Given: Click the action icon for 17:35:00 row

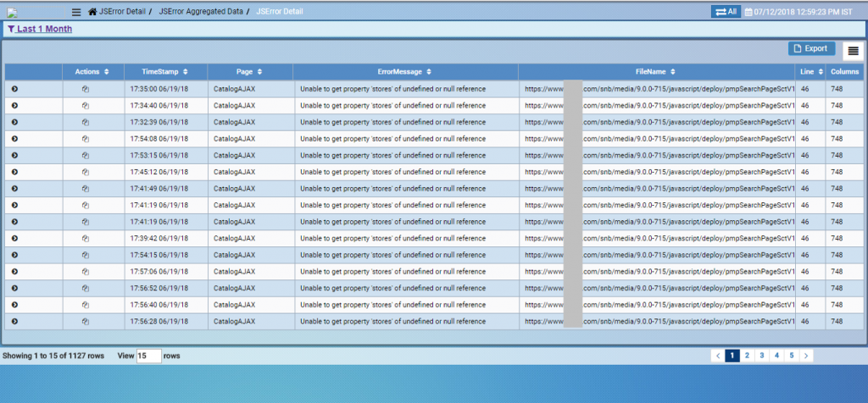Looking at the screenshot, I should click(86, 89).
